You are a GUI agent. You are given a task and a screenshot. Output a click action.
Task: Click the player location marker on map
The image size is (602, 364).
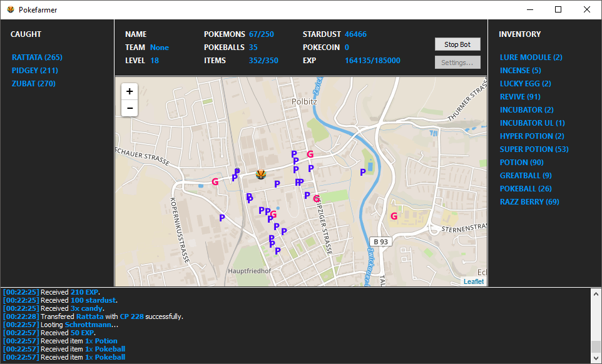[262, 174]
